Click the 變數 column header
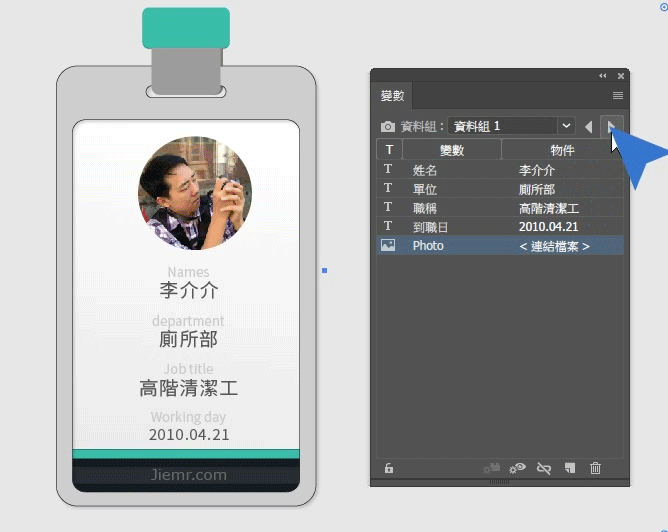 (x=452, y=150)
